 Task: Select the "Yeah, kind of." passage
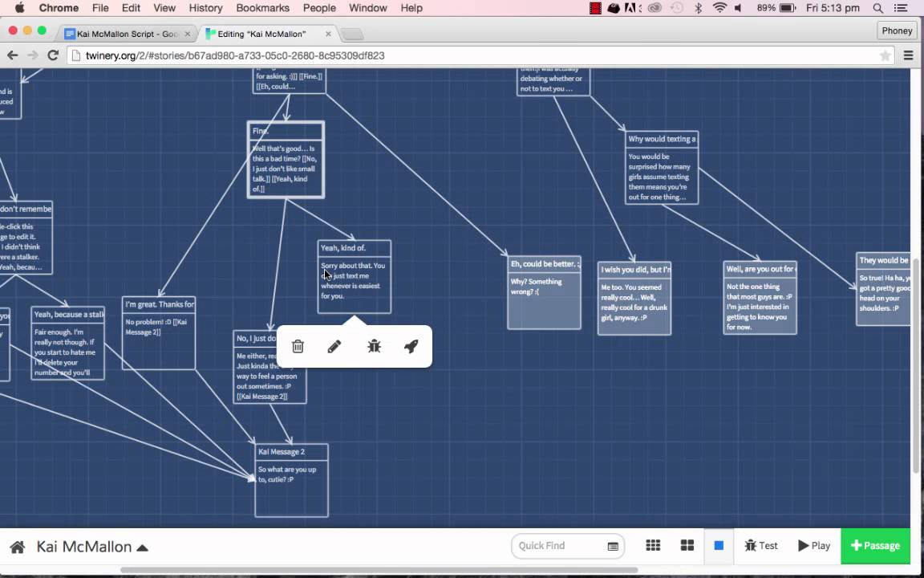click(x=355, y=277)
